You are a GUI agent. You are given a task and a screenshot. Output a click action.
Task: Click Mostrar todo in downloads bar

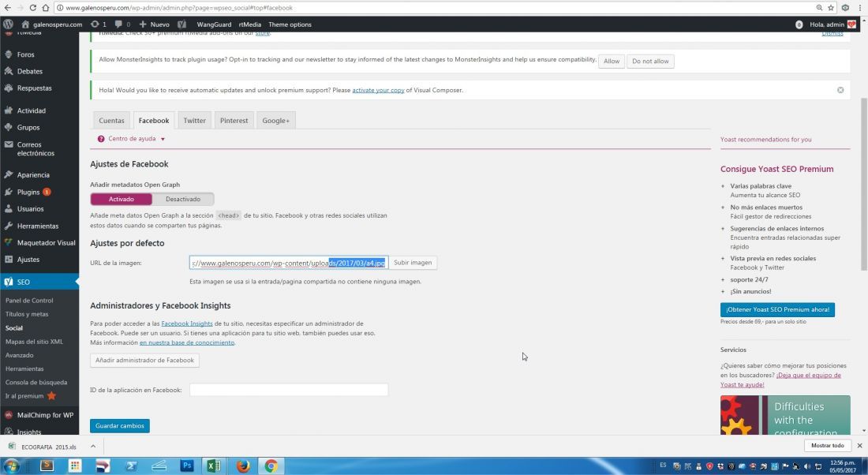coord(827,446)
